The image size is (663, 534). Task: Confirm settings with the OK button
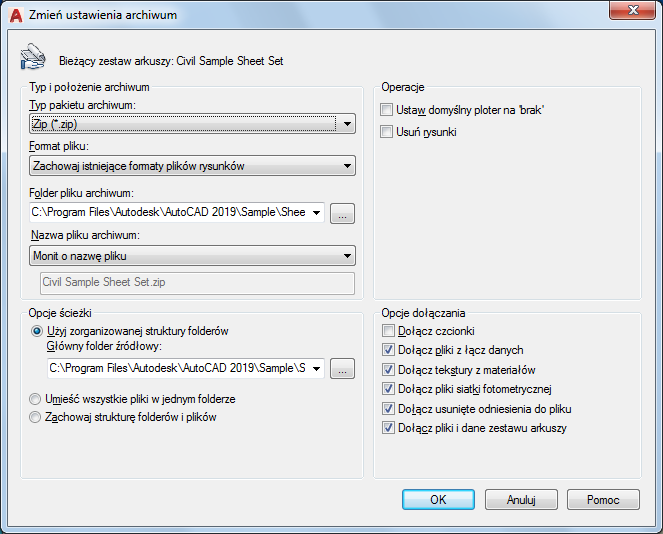[438, 500]
